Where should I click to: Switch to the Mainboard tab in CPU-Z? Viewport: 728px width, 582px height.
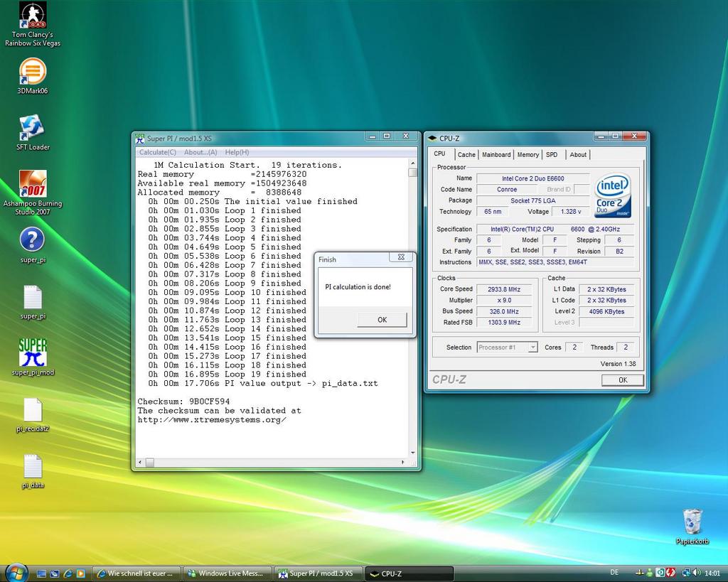tap(496, 154)
